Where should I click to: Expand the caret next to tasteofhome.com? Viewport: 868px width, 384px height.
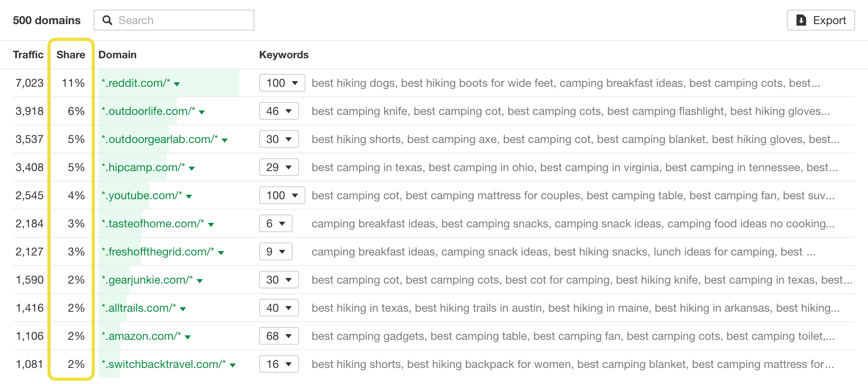tap(211, 225)
